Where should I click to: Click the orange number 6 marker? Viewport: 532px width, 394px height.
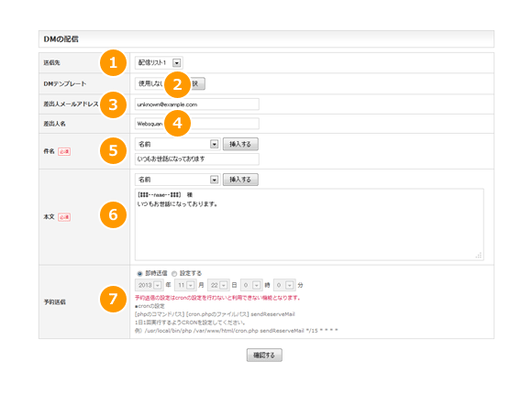click(x=113, y=214)
